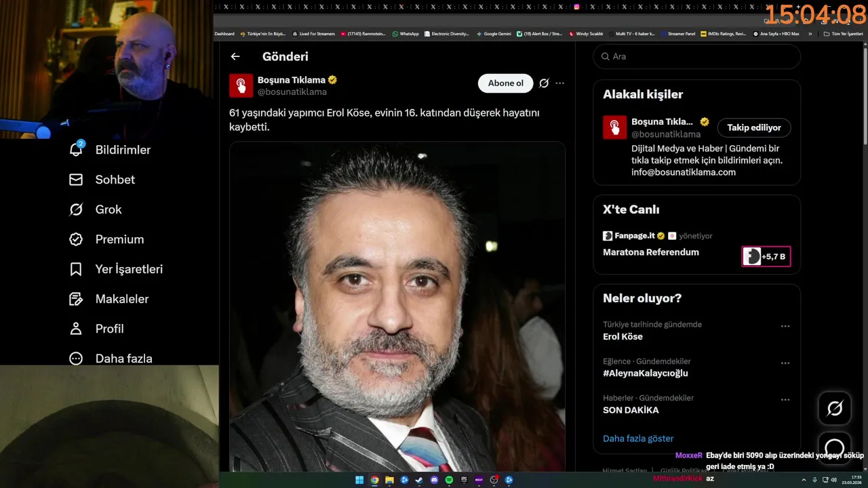Image resolution: width=868 pixels, height=488 pixels.
Task: Click info@bosunatiklama.com in profile bio
Action: coord(684,172)
